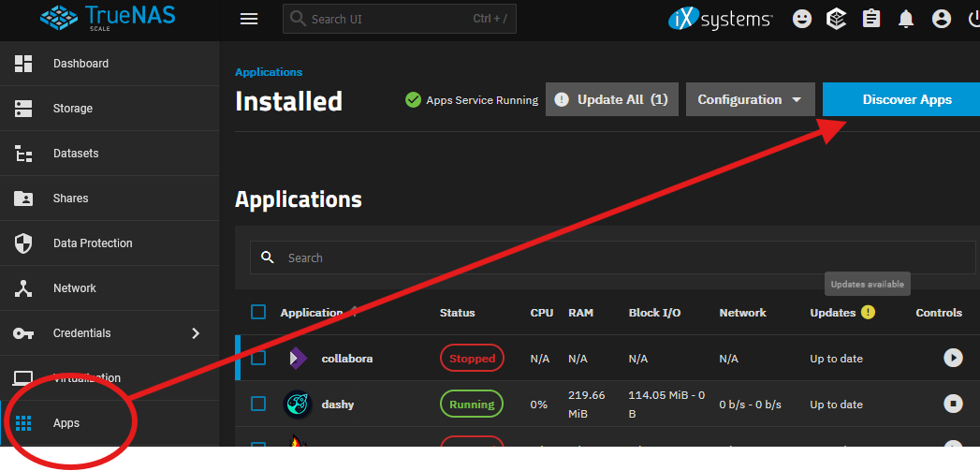Click the Shares folder icon
980x471 pixels.
tap(23, 199)
